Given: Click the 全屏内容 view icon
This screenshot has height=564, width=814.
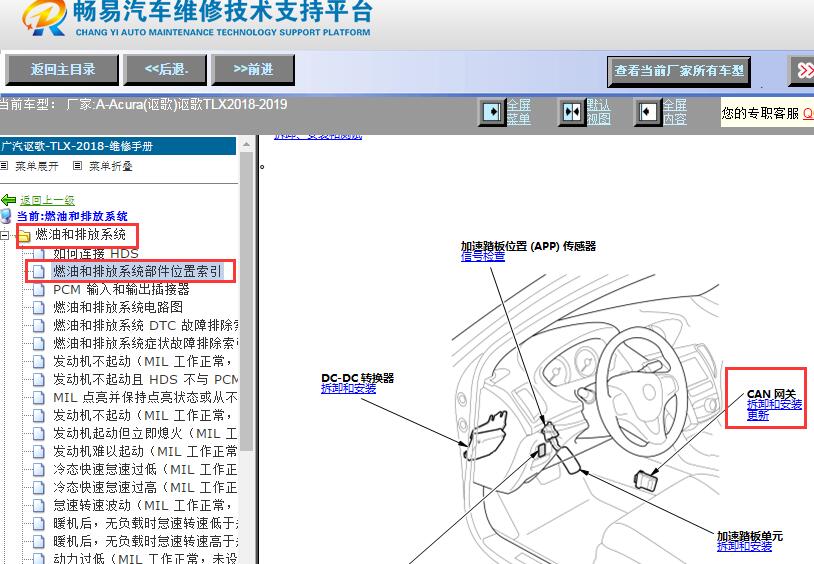Looking at the screenshot, I should coord(647,112).
